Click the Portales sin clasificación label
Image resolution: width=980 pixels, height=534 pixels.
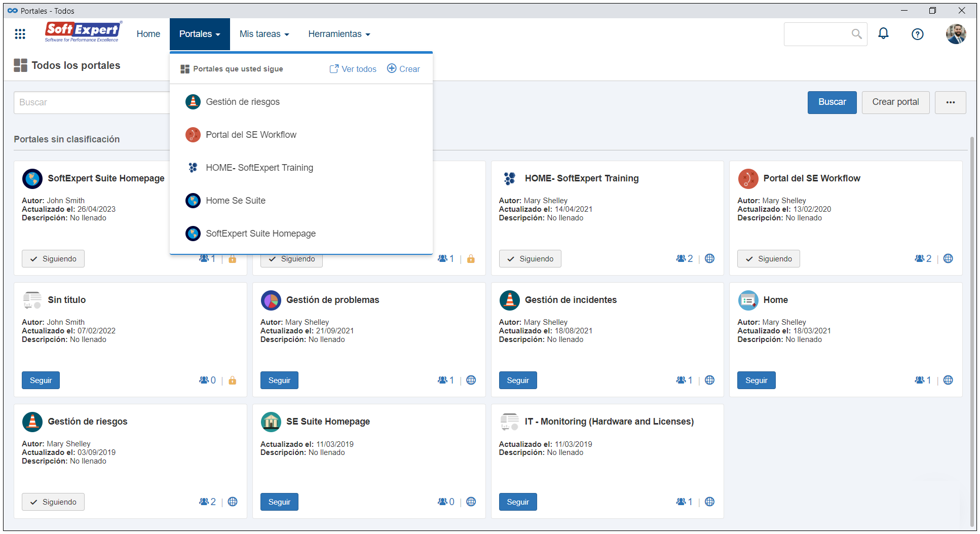click(x=66, y=139)
